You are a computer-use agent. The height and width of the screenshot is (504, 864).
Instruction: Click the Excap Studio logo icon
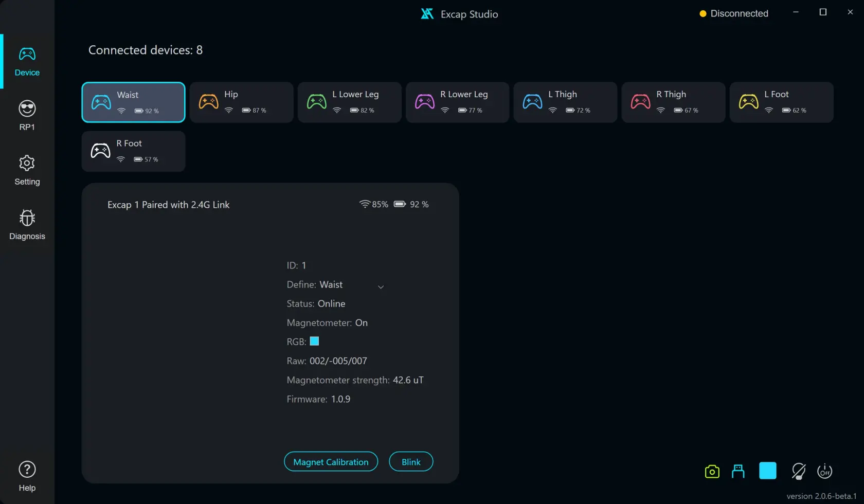427,14
